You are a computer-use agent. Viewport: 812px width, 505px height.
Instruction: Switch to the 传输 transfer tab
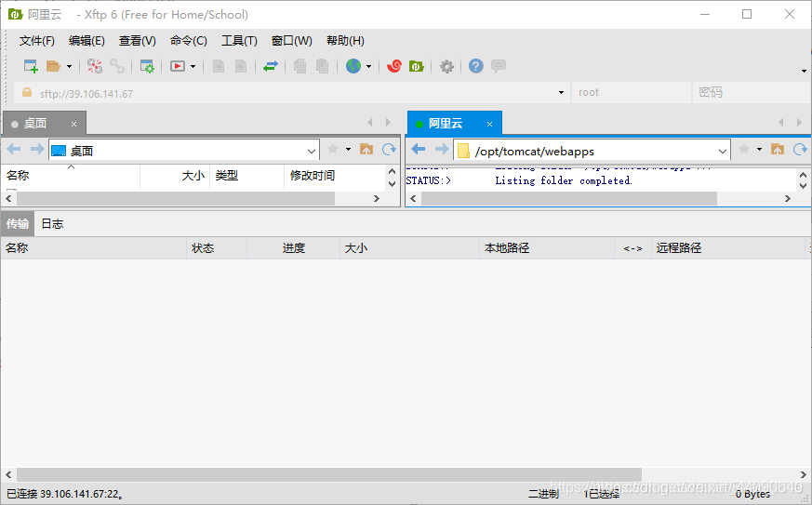point(18,224)
